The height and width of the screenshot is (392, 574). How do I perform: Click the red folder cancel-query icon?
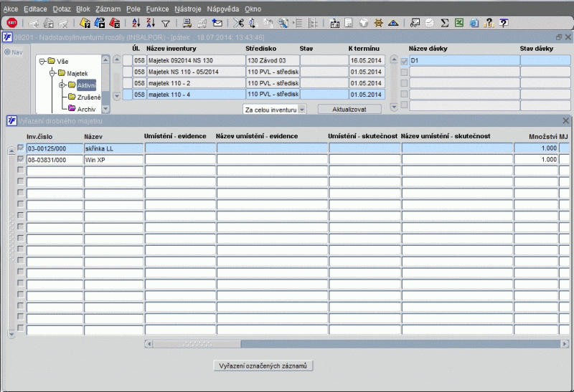[115, 23]
